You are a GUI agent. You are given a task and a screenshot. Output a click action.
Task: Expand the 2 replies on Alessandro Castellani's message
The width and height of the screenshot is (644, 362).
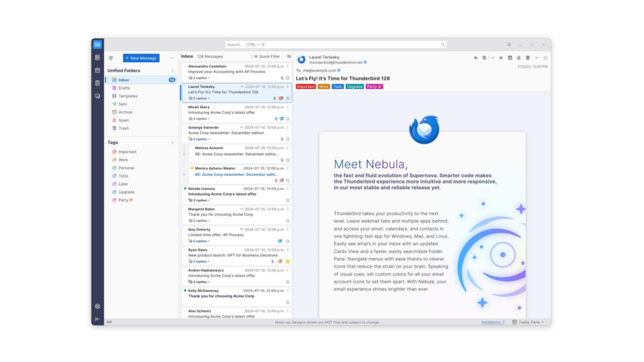tap(199, 78)
